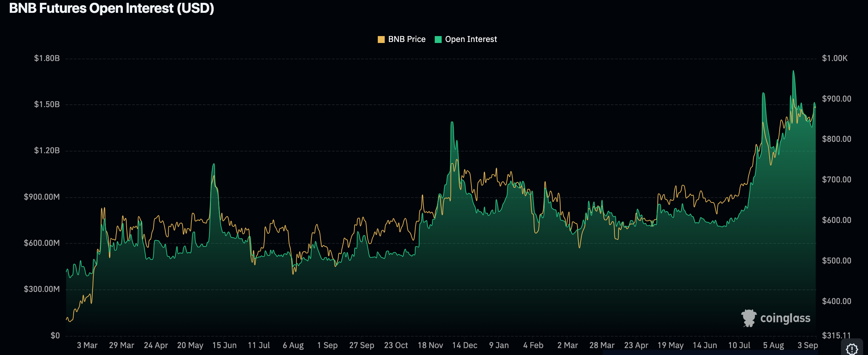Select the 14 Dec date label
This screenshot has height=355, width=868.
[465, 345]
